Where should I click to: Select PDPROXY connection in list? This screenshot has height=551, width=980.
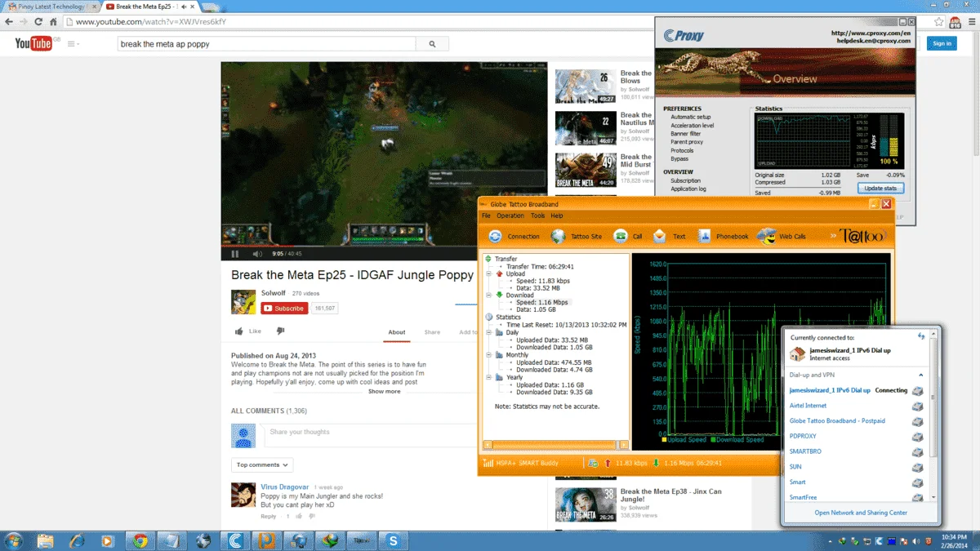point(803,436)
